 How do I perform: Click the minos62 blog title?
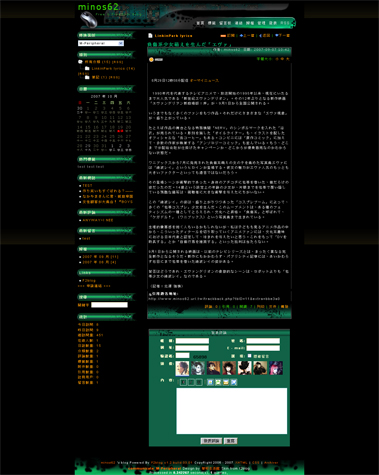tap(98, 7)
